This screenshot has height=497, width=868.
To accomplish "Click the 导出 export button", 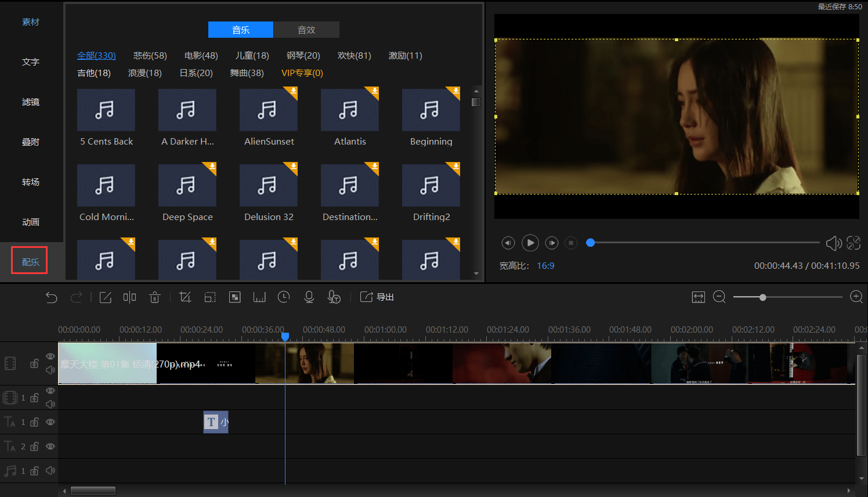I will [378, 297].
